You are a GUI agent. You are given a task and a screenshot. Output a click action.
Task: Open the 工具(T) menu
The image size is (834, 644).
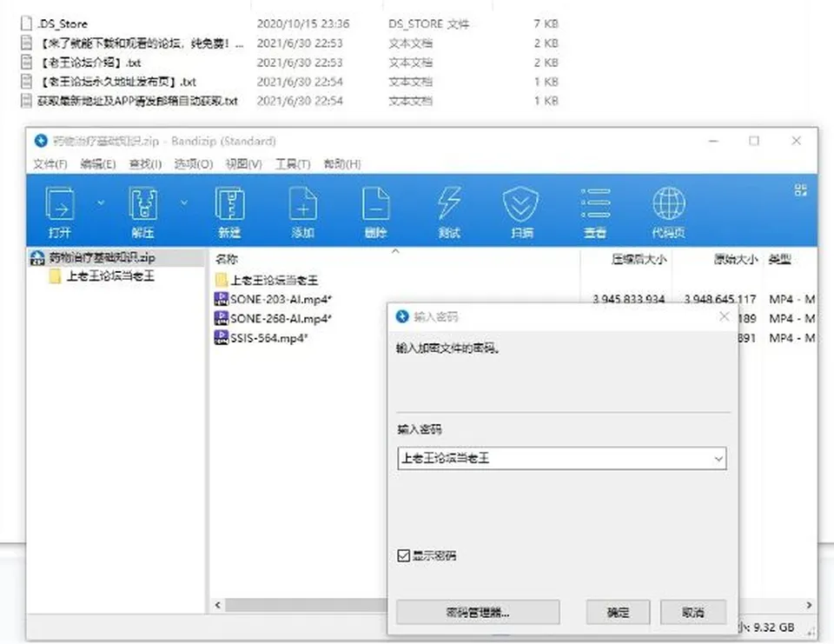coord(293,164)
